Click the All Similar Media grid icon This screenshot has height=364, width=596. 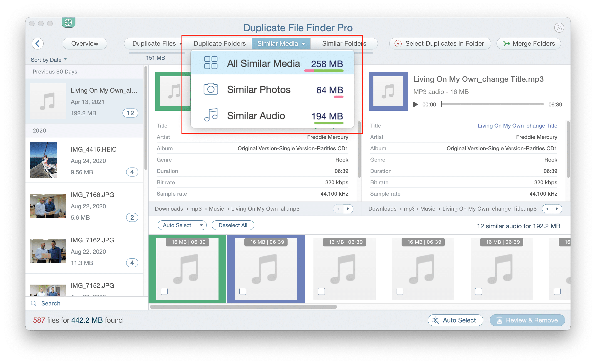(211, 63)
